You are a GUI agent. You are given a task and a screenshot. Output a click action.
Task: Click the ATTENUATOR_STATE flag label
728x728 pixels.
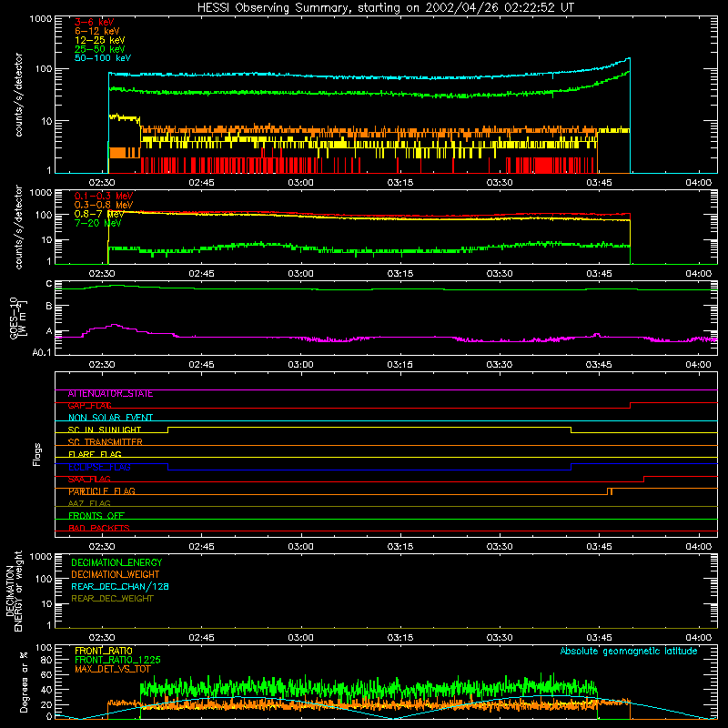tap(110, 394)
